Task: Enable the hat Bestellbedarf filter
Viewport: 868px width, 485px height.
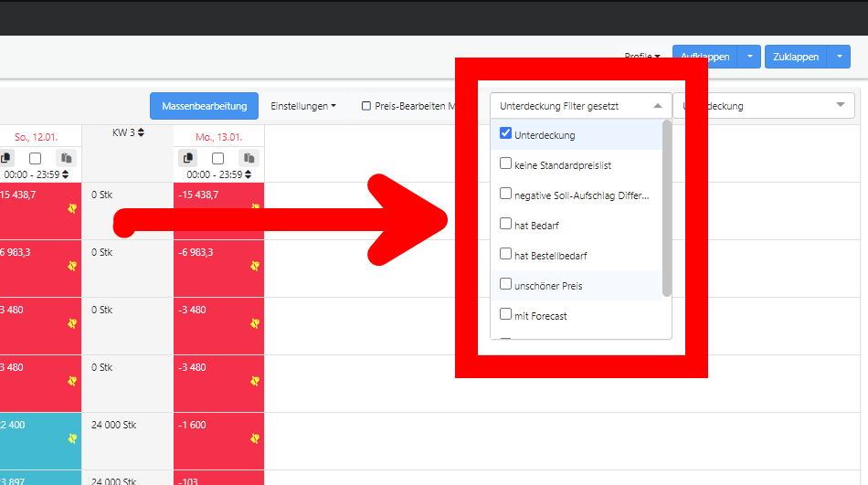Action: coord(505,254)
